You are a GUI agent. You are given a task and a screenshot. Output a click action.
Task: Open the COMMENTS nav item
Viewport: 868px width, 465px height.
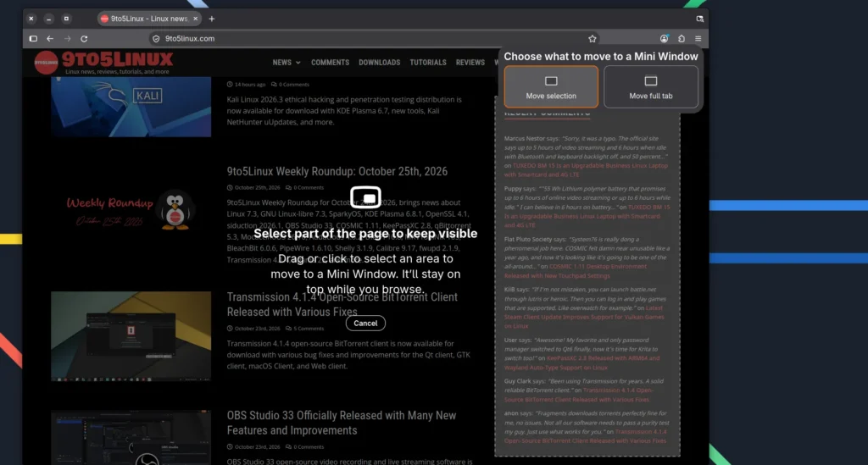click(330, 63)
